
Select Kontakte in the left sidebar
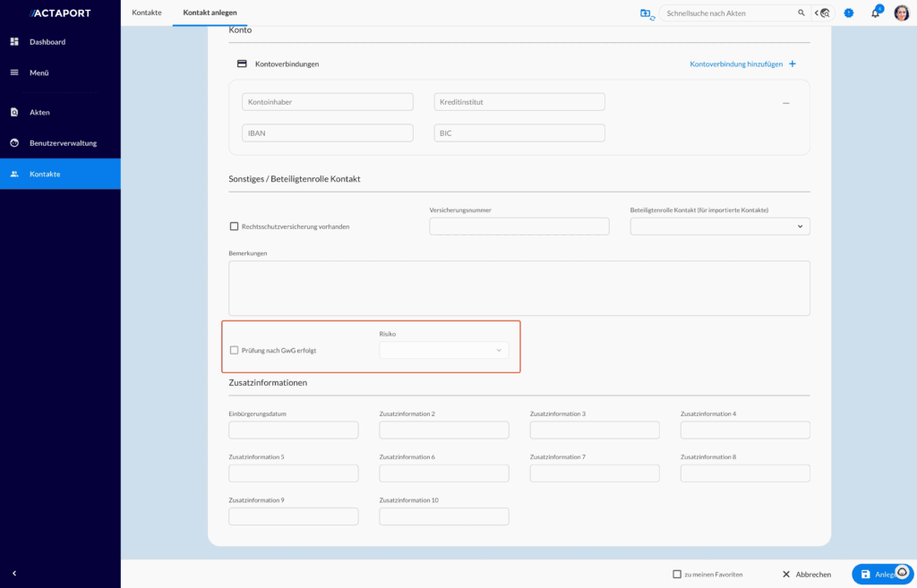(x=43, y=174)
